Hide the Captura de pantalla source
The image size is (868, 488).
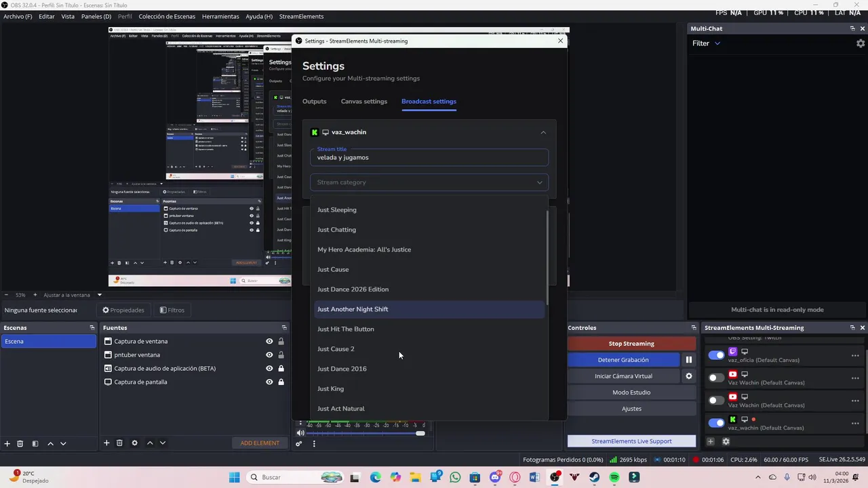pos(269,382)
